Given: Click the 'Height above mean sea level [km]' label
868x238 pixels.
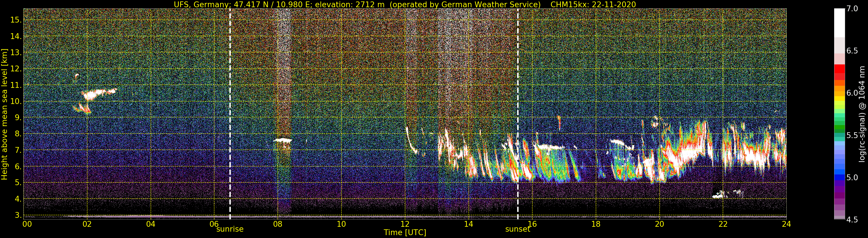Looking at the screenshot, I should [4, 114].
